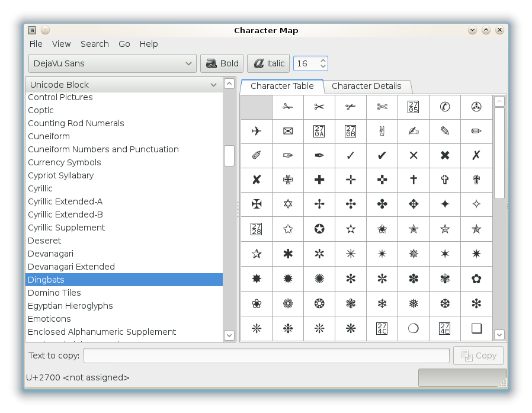Click the heavy check mark glyph

[x=382, y=156]
